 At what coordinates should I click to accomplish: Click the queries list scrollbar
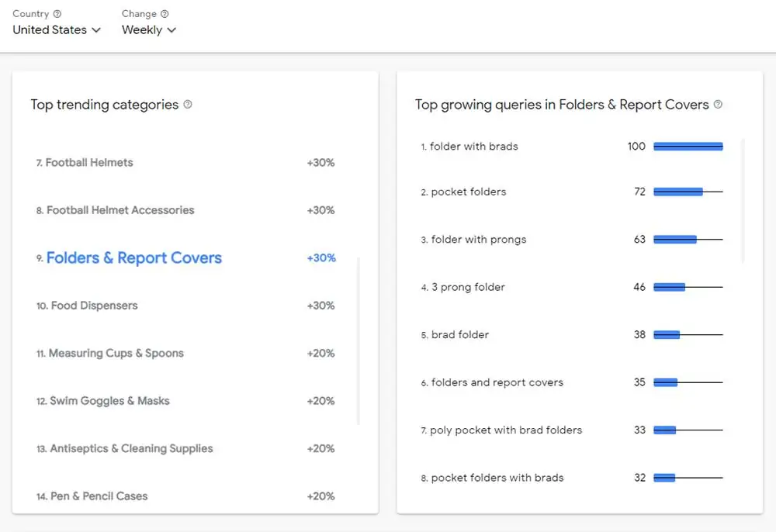click(743, 202)
